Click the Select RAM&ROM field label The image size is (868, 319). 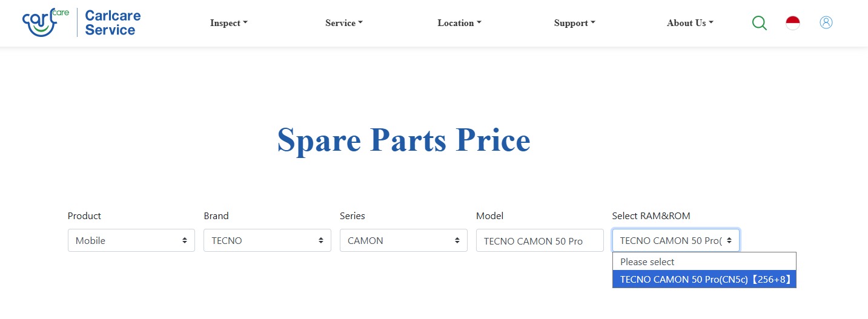point(651,216)
